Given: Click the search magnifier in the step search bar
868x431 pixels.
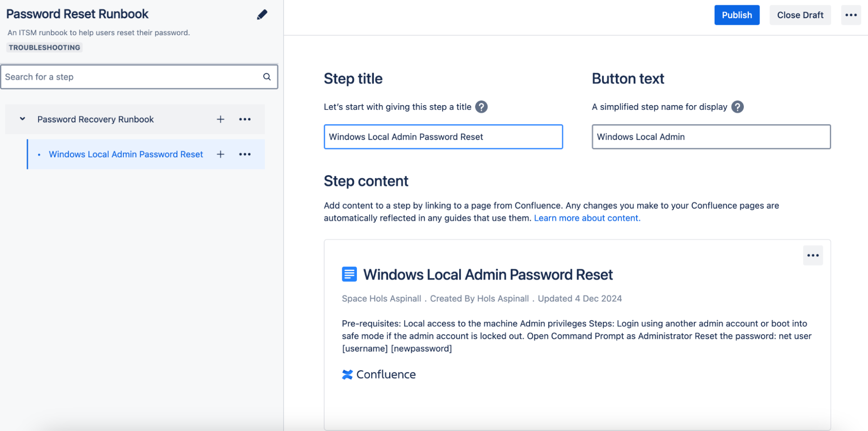Looking at the screenshot, I should pyautogui.click(x=267, y=76).
